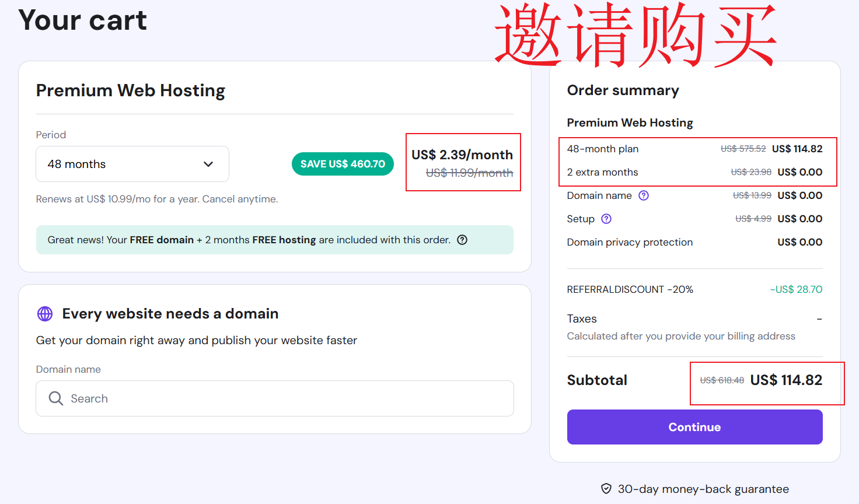This screenshot has width=859, height=504.
Task: Click the help icon in the free domain banner
Action: 462,240
